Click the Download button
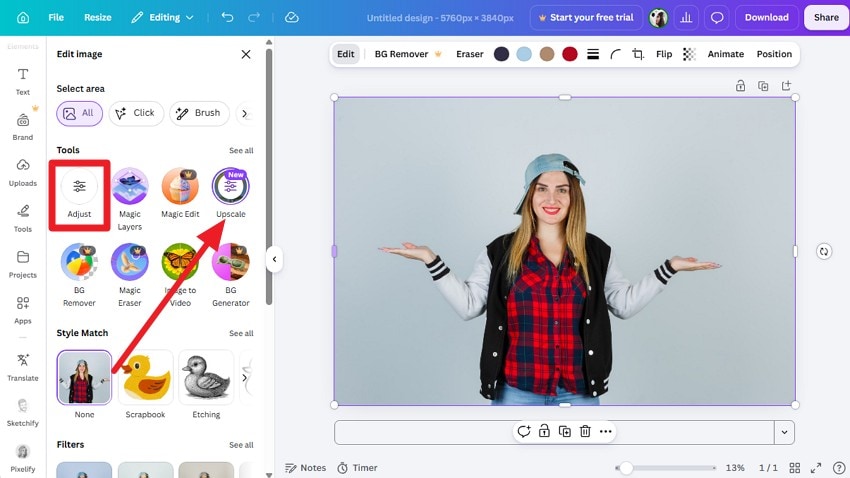 [x=767, y=17]
